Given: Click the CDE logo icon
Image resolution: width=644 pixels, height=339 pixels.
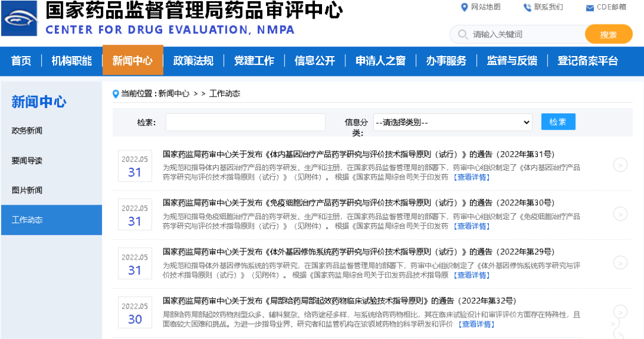Looking at the screenshot, I should coord(19,18).
